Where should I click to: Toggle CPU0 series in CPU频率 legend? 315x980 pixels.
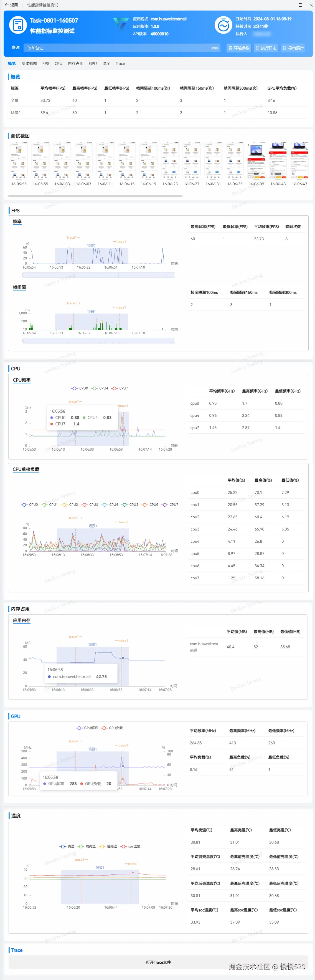(x=79, y=388)
